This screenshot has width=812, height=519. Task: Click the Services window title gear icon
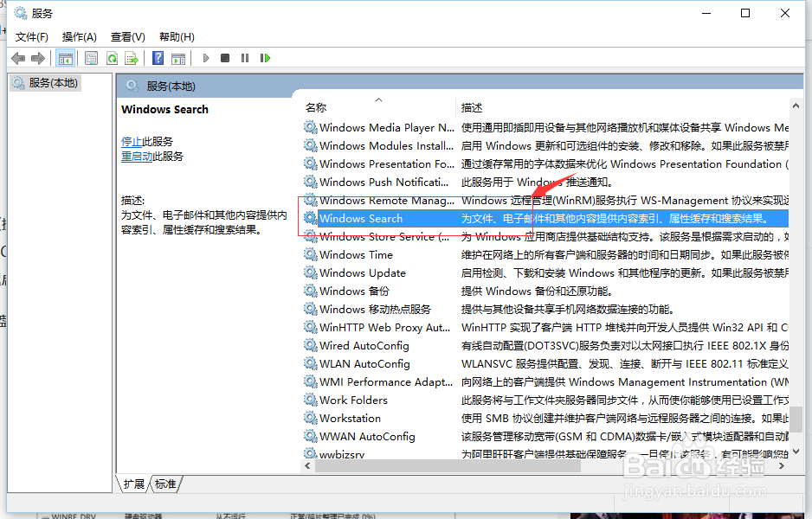pos(20,13)
